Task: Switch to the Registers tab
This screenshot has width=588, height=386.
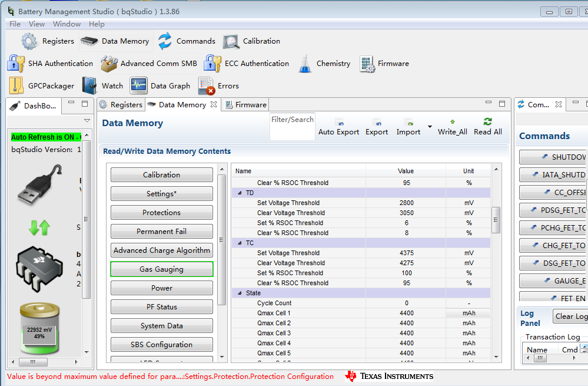Action: pyautogui.click(x=121, y=105)
